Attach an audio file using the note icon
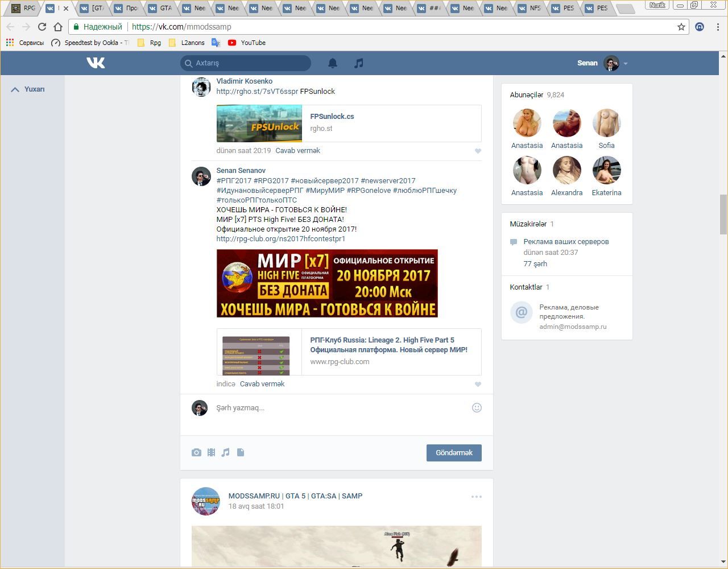Screen dimensions: 728x569 [226, 452]
